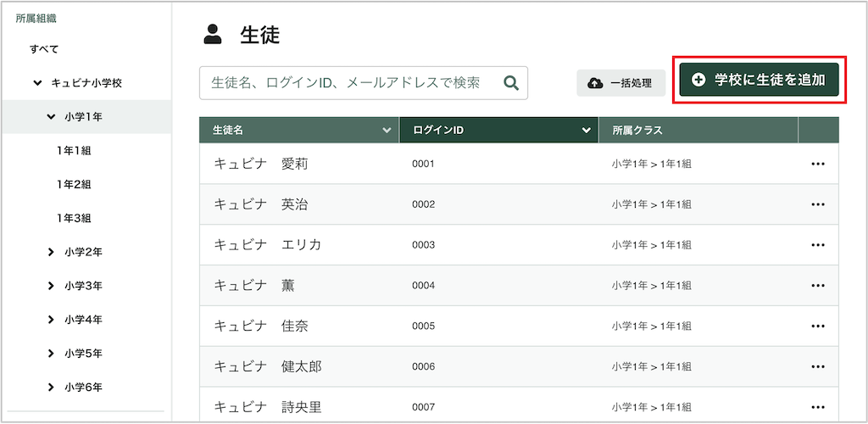Click student name キュビナ 愛莉

(x=261, y=164)
